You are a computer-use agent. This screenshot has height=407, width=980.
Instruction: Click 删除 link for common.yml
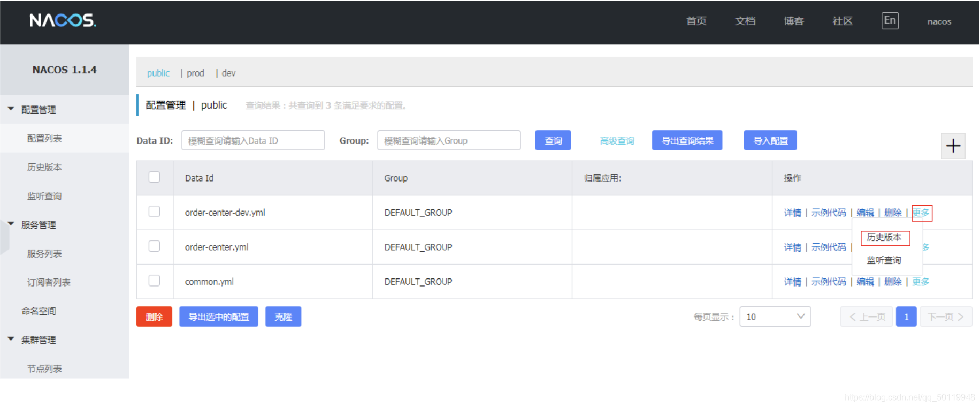pos(893,282)
